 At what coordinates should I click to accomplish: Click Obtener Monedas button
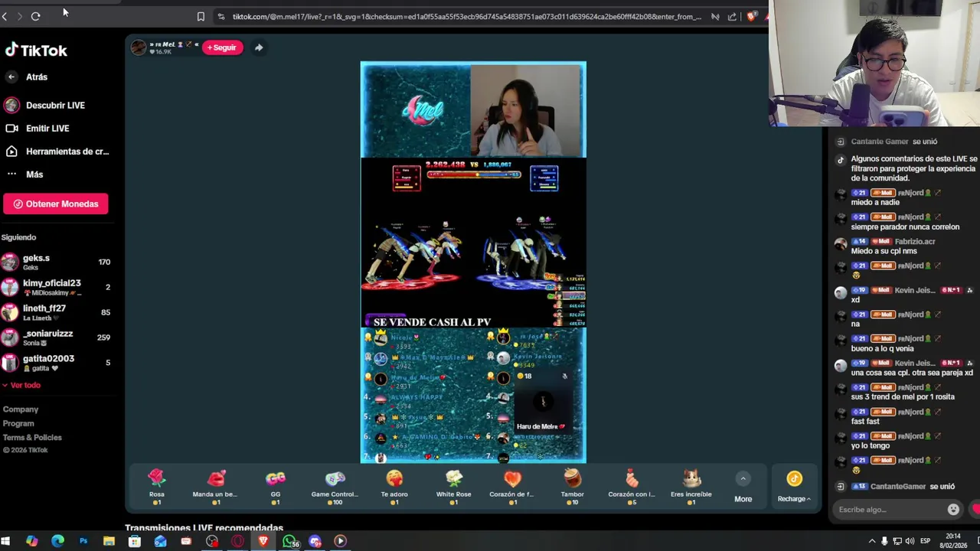coord(55,204)
